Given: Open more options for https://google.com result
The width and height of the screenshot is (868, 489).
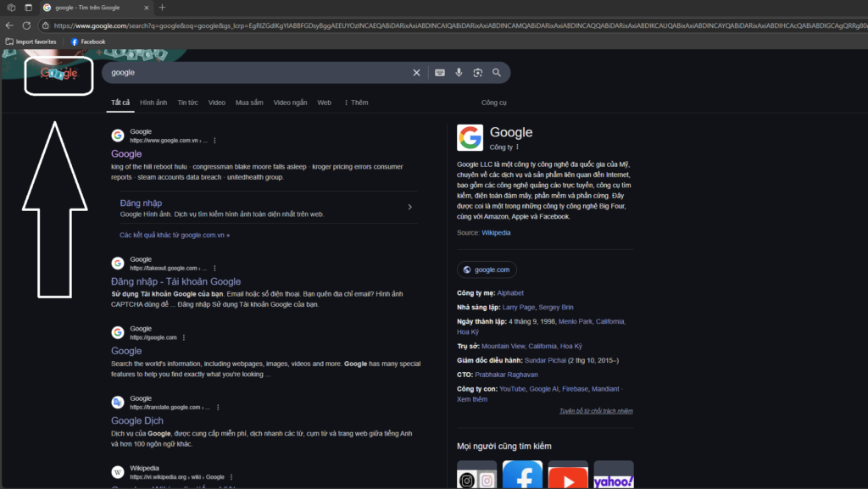Looking at the screenshot, I should (184, 337).
